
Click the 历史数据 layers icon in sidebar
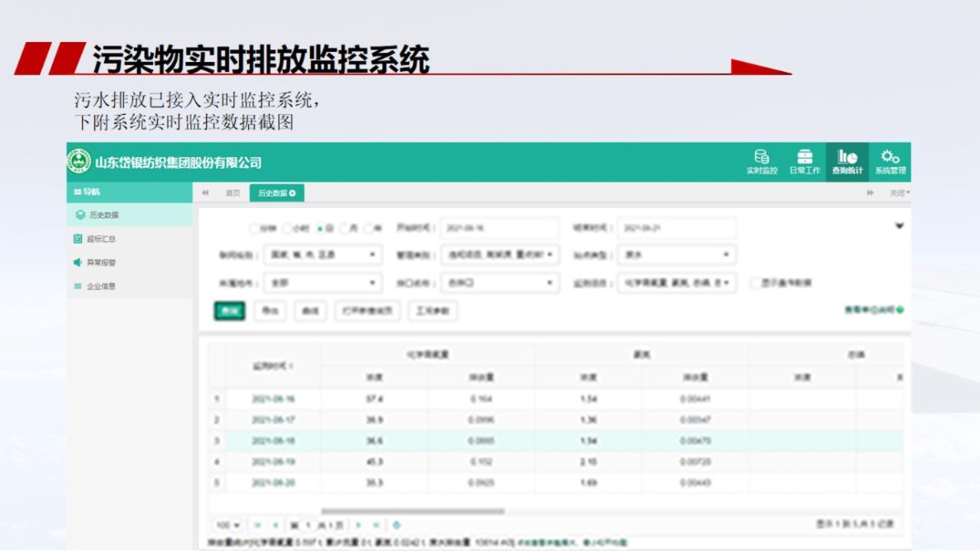[x=80, y=215]
